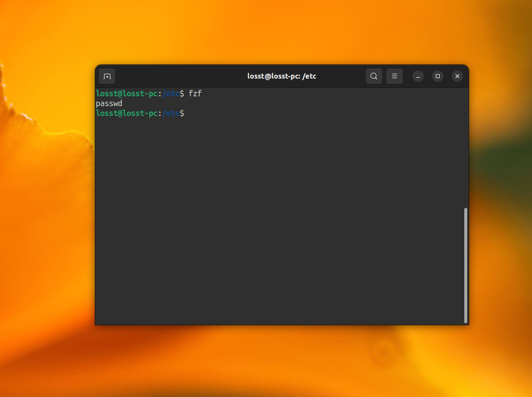The width and height of the screenshot is (532, 397).
Task: Click the new tab plus icon
Action: 107,76
